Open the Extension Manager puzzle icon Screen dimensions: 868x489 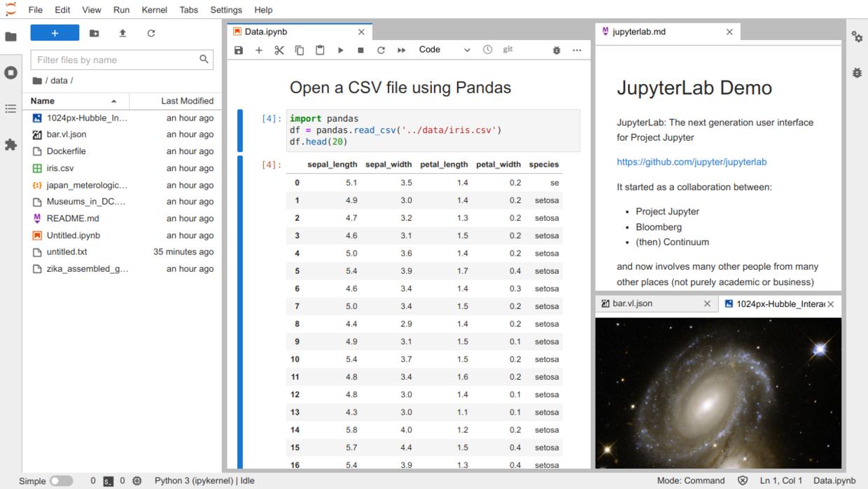pyautogui.click(x=10, y=145)
